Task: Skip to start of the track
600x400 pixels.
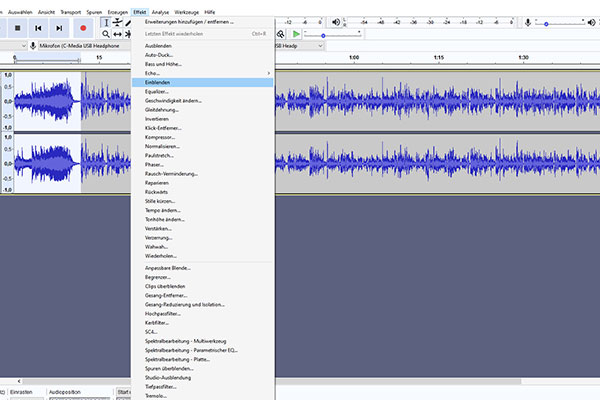Action: point(38,28)
